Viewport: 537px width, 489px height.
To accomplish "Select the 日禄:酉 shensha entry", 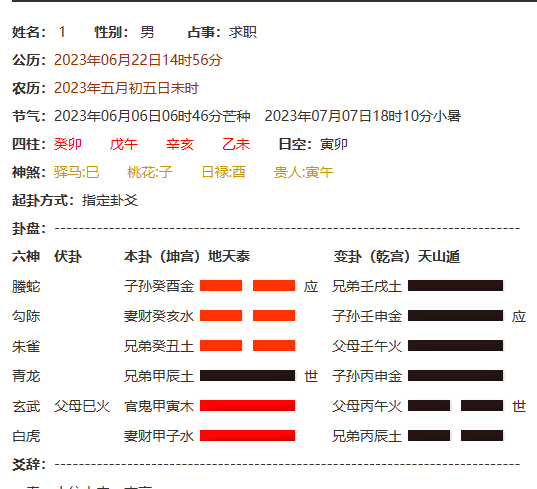I will coord(223,173).
